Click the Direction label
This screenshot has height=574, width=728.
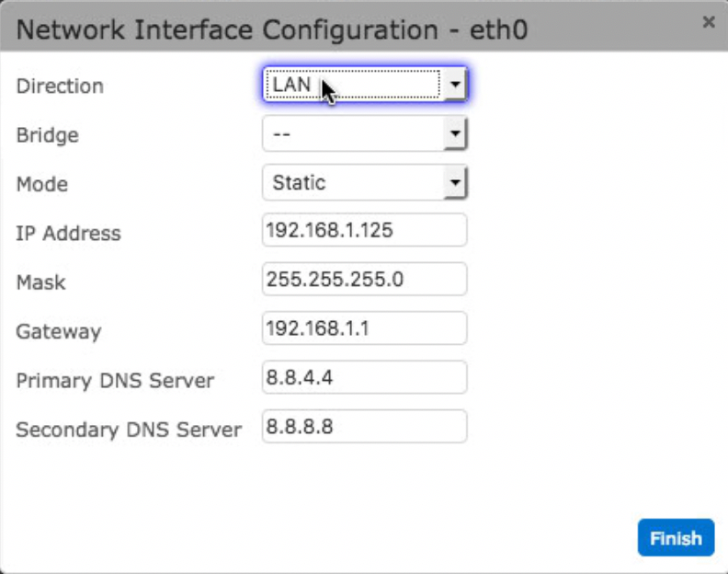click(x=60, y=86)
